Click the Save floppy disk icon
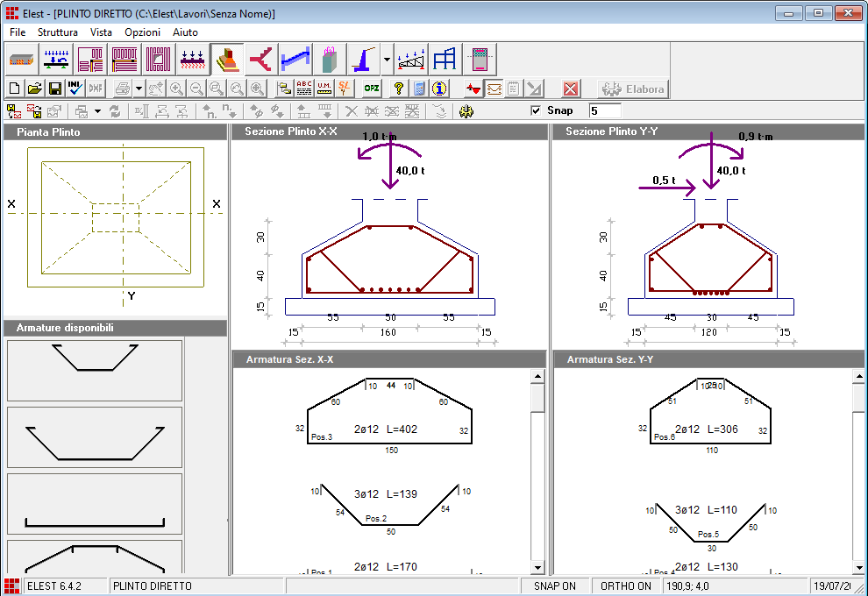 [x=55, y=89]
